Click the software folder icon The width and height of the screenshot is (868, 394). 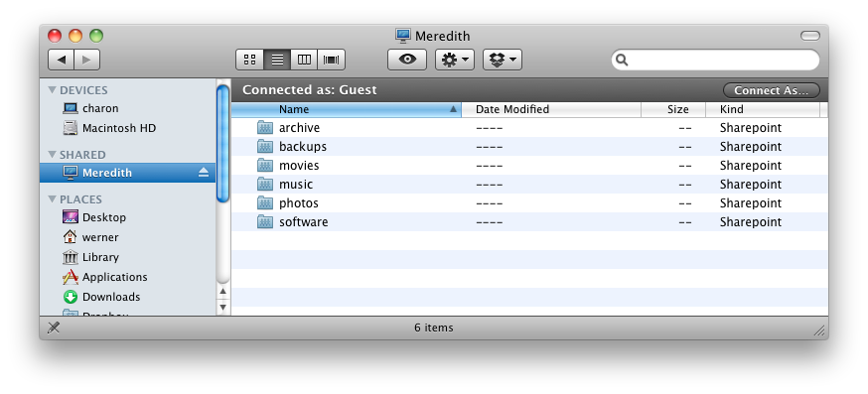pos(265,222)
